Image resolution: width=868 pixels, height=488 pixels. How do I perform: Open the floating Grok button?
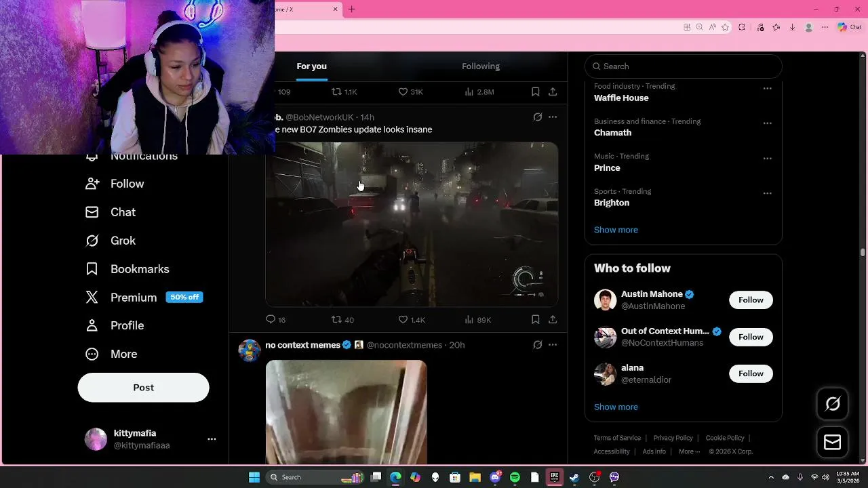point(833,405)
